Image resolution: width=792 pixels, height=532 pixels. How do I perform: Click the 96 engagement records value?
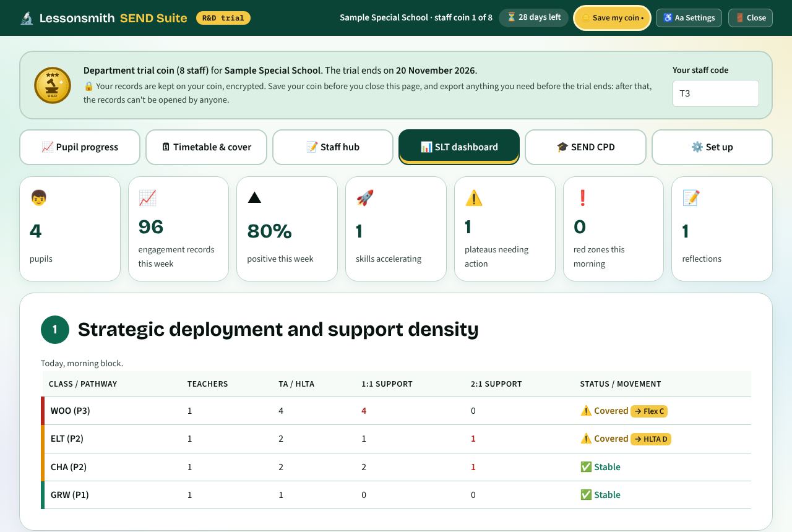151,227
